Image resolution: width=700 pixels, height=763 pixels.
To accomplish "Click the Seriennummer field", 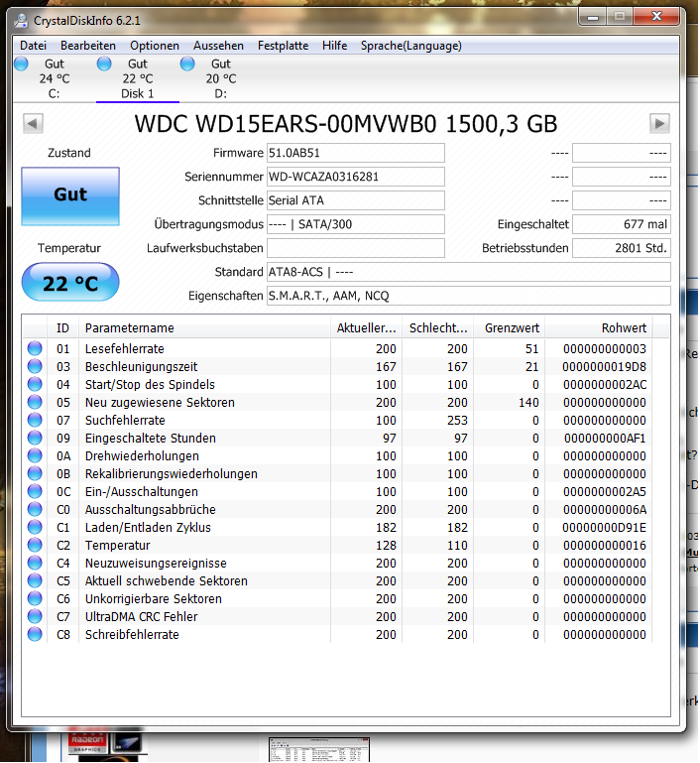I will pos(355,177).
